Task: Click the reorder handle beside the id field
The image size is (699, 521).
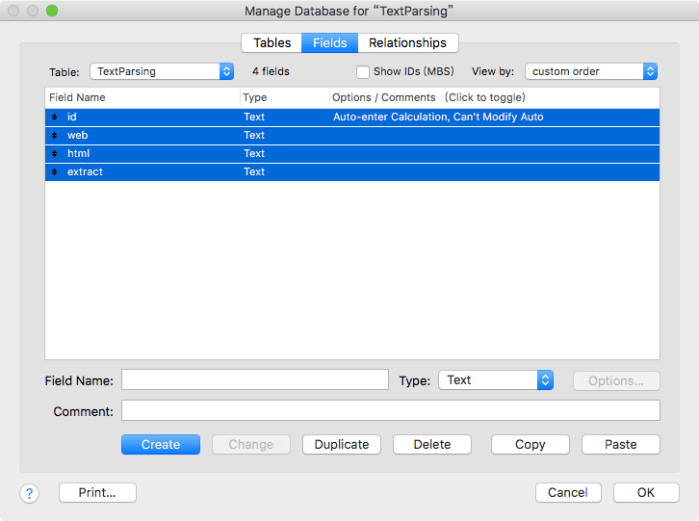Action: [55, 117]
